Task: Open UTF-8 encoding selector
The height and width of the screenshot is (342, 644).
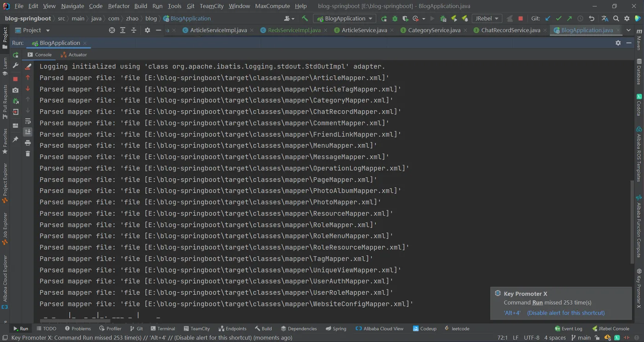Action: click(x=531, y=337)
